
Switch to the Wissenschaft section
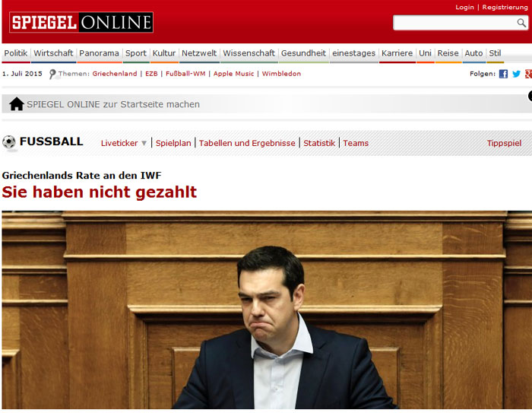[x=249, y=53]
